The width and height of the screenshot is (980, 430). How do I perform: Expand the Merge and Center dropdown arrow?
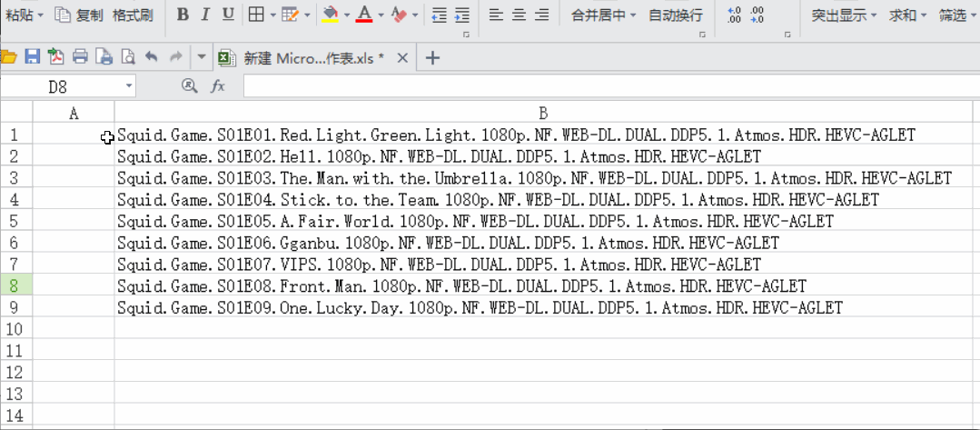[x=633, y=15]
